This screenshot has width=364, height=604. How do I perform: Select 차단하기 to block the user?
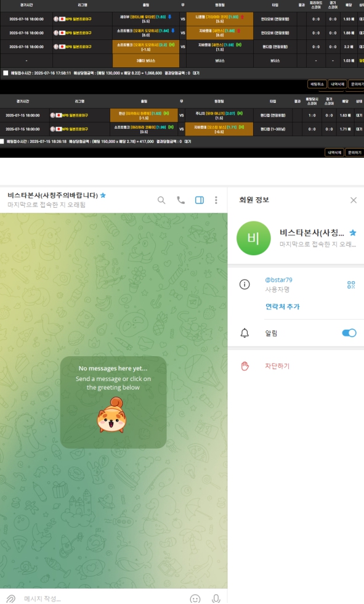tap(277, 366)
